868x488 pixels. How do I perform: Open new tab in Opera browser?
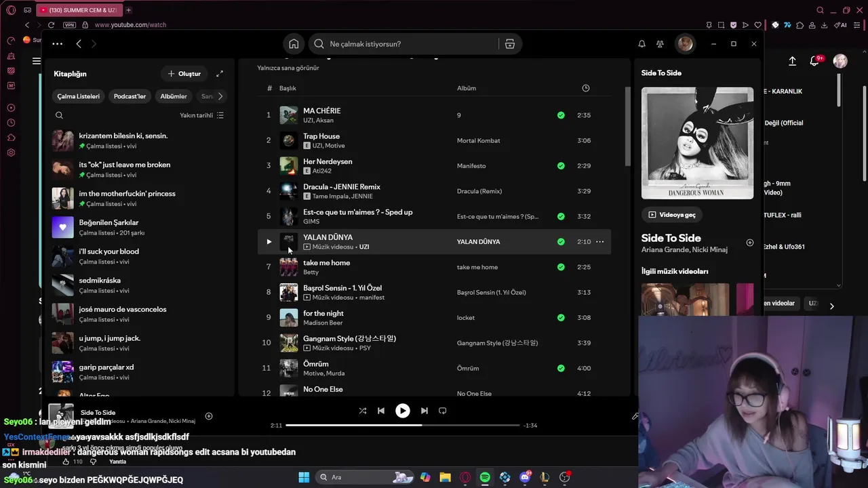(x=128, y=10)
